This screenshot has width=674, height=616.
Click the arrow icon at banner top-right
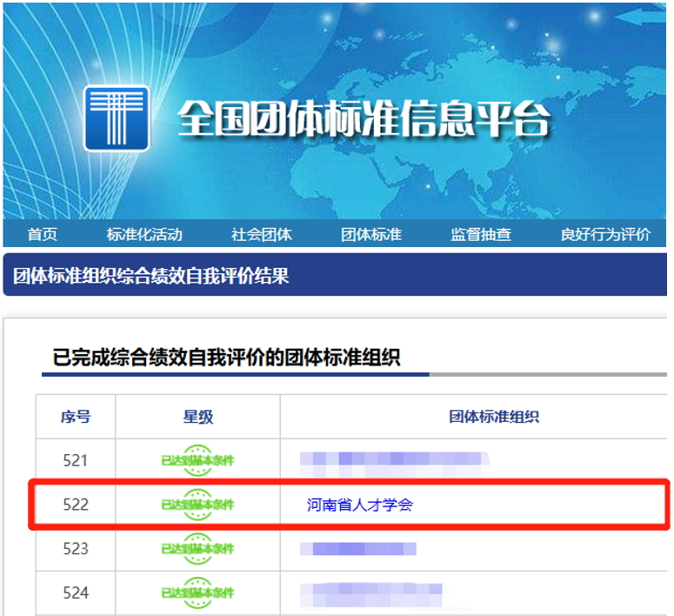point(640,17)
